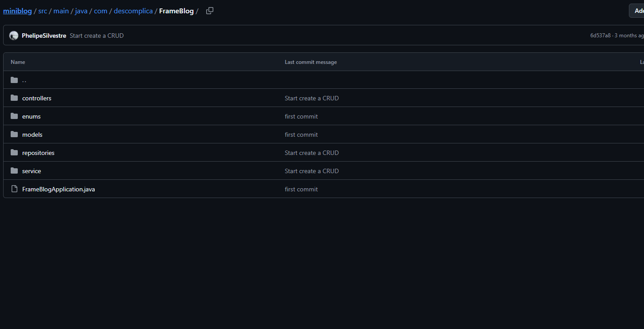
Task: Go to the descomplica breadcrumb folder
Action: pyautogui.click(x=133, y=11)
